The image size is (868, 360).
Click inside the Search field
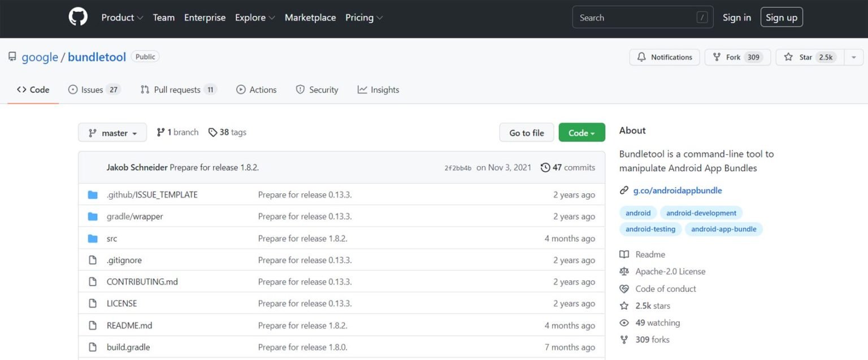tap(633, 17)
